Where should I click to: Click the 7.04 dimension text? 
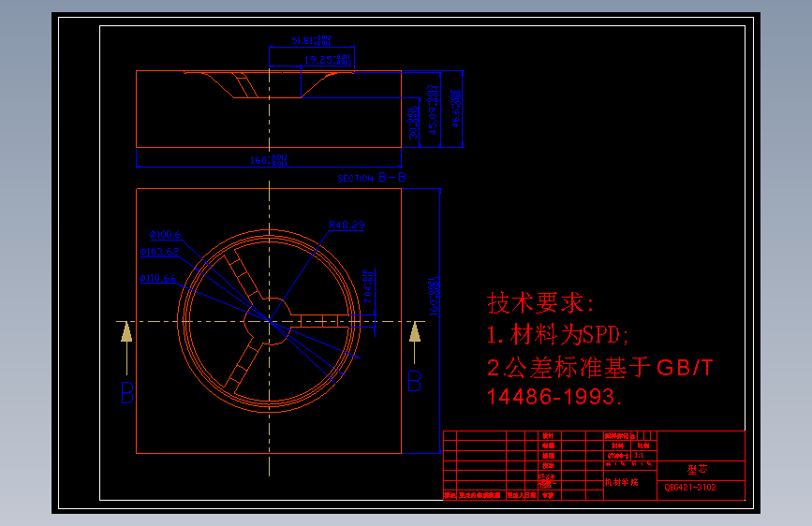(368, 286)
